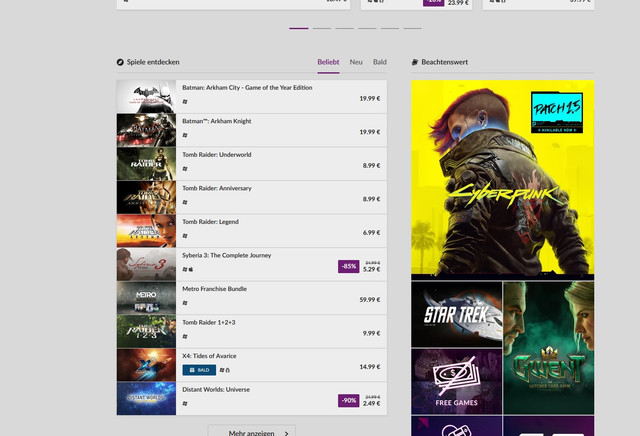The height and width of the screenshot is (436, 640).
Task: Open Tomb Raider: Legend title
Action: (x=210, y=222)
